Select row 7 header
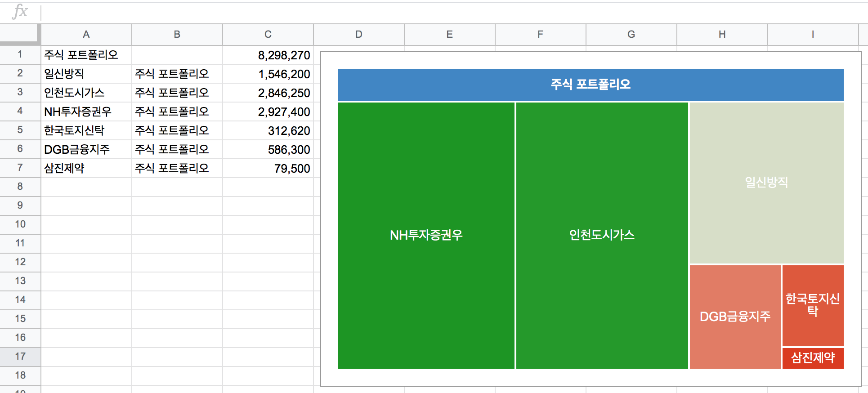 click(20, 168)
